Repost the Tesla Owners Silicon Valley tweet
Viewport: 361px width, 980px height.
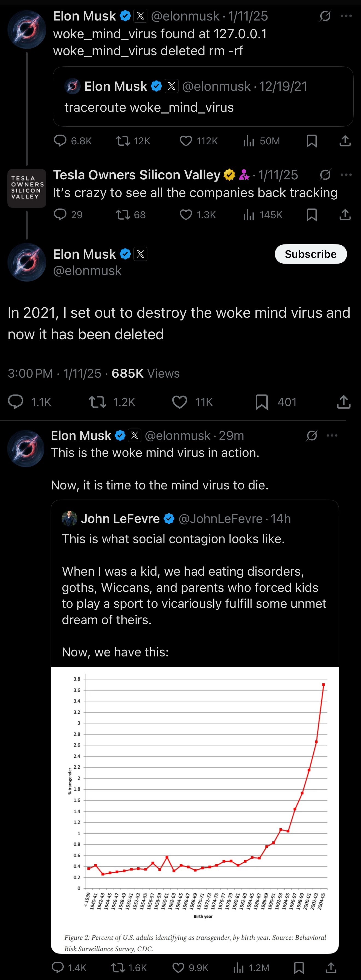tap(123, 215)
